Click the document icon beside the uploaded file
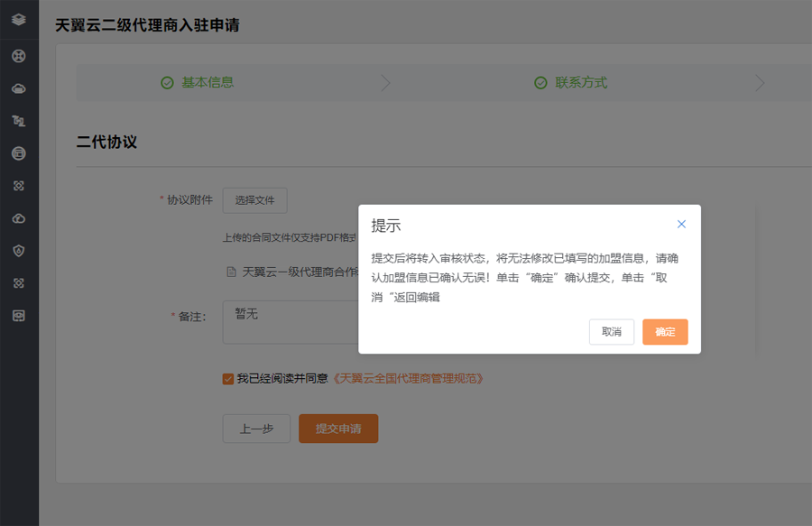This screenshot has height=526, width=812. tap(232, 272)
